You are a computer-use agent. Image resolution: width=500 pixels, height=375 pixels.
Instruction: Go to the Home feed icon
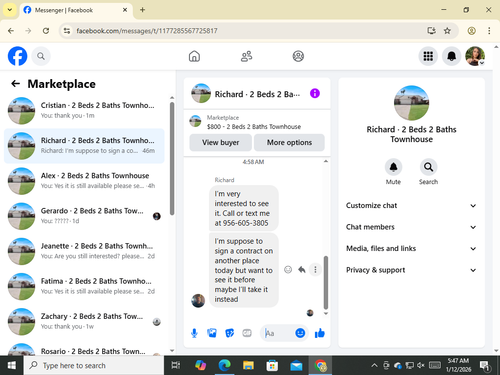point(194,56)
